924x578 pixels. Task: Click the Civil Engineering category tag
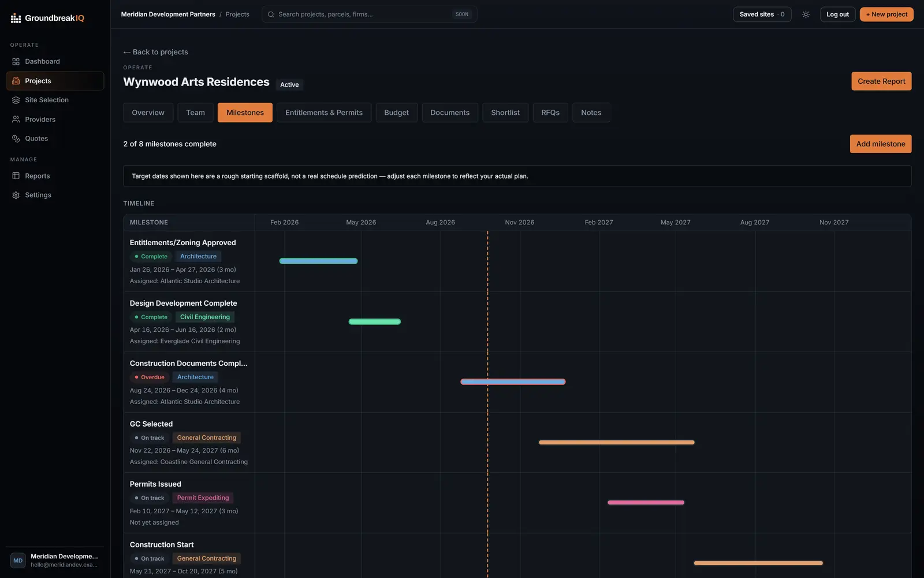click(x=205, y=317)
